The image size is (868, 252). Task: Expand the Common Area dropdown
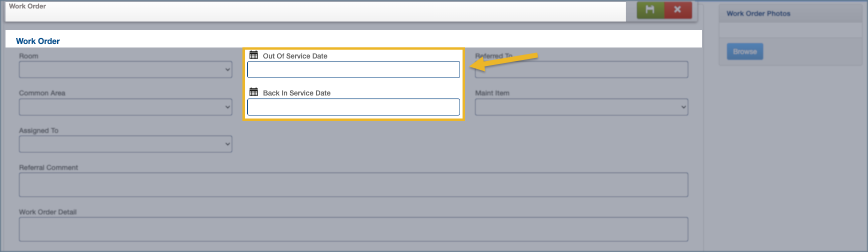125,107
